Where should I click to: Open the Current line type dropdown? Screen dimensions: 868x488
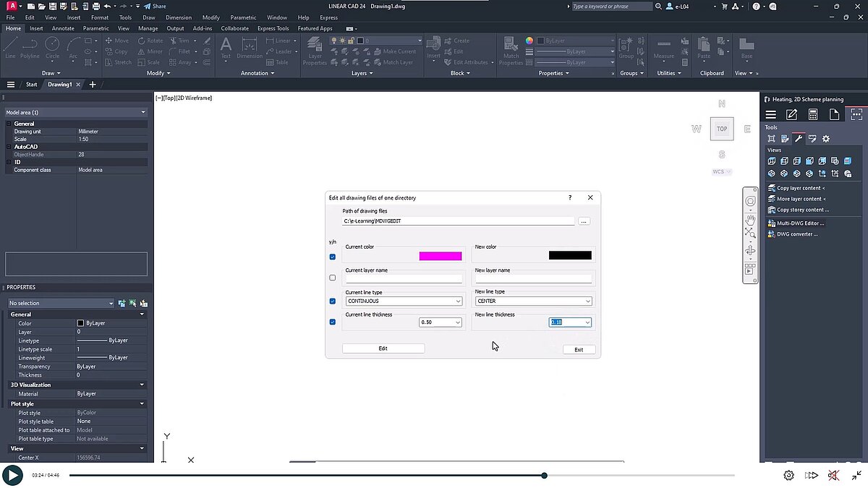459,301
